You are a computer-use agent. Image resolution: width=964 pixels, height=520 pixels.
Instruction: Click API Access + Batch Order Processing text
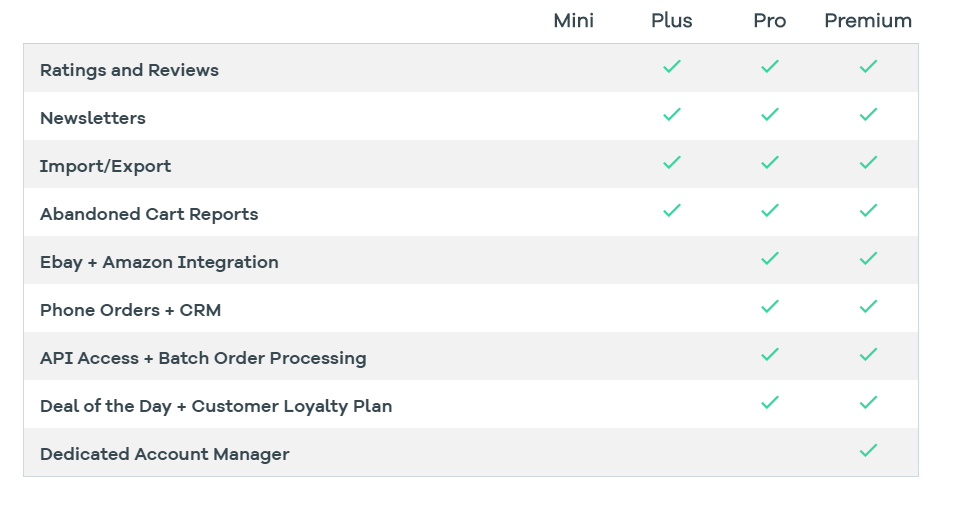pyautogui.click(x=203, y=358)
